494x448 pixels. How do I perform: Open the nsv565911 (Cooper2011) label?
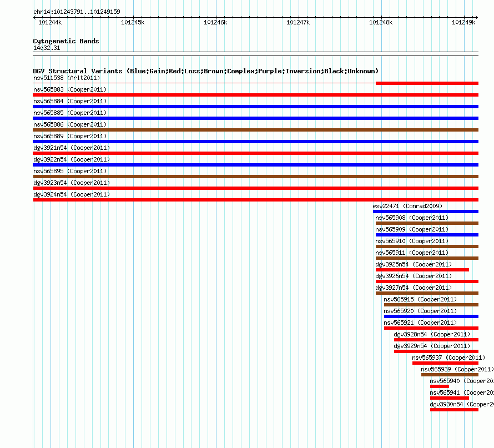pos(412,253)
